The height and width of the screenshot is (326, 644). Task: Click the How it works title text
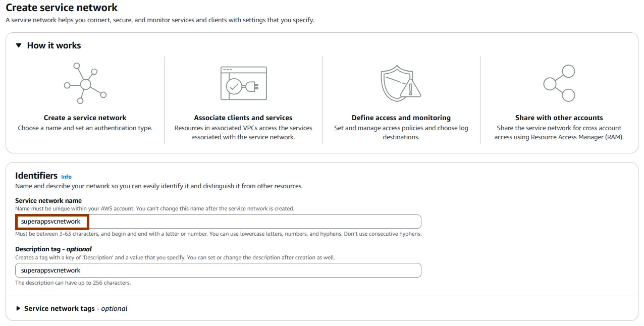click(54, 45)
